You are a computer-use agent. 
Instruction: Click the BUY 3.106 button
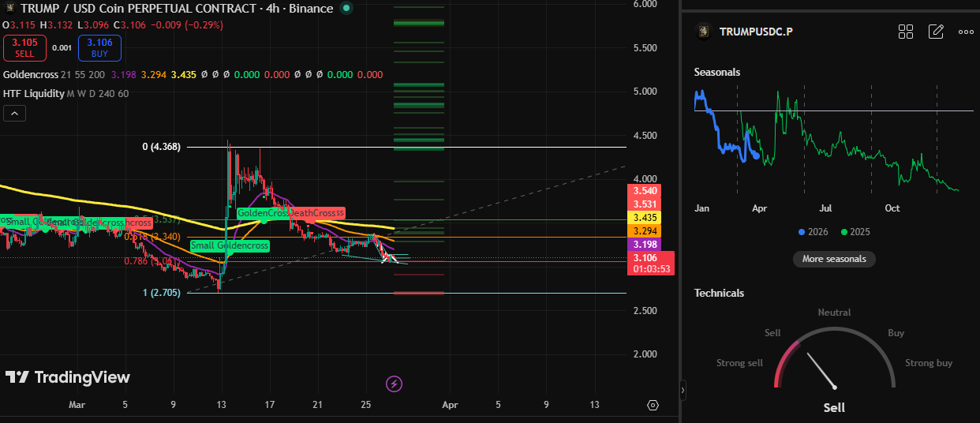coord(99,47)
